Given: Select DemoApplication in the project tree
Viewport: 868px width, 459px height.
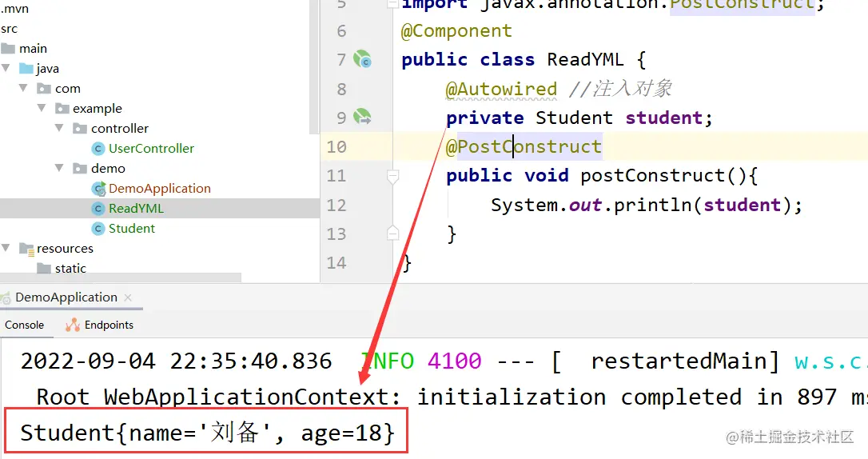Looking at the screenshot, I should pyautogui.click(x=159, y=189).
